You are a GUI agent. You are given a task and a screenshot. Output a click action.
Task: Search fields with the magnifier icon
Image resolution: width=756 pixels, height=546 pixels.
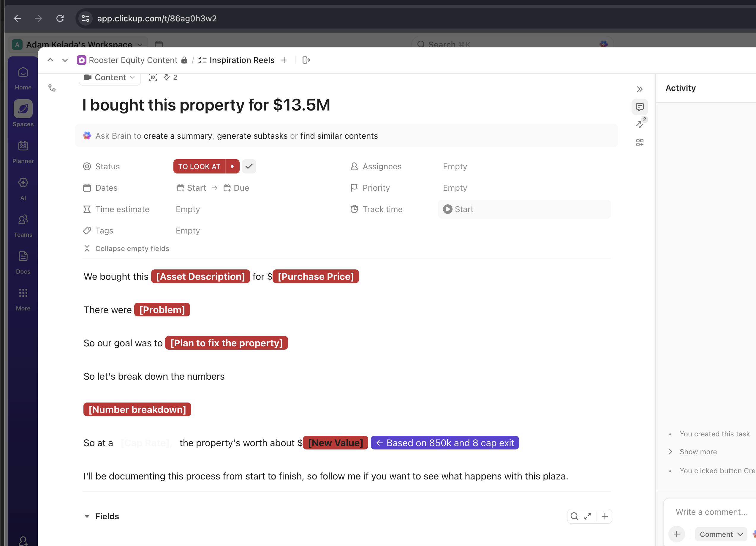coord(574,516)
